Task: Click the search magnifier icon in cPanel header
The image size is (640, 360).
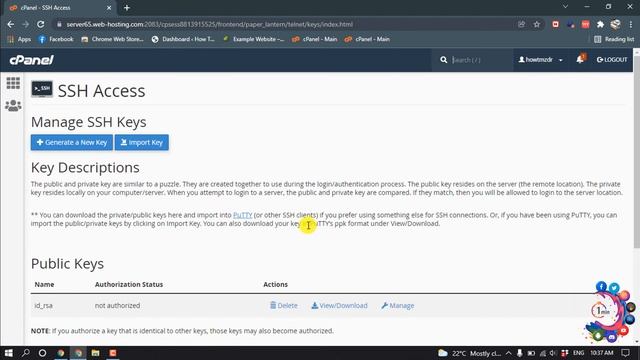Action: coord(444,60)
